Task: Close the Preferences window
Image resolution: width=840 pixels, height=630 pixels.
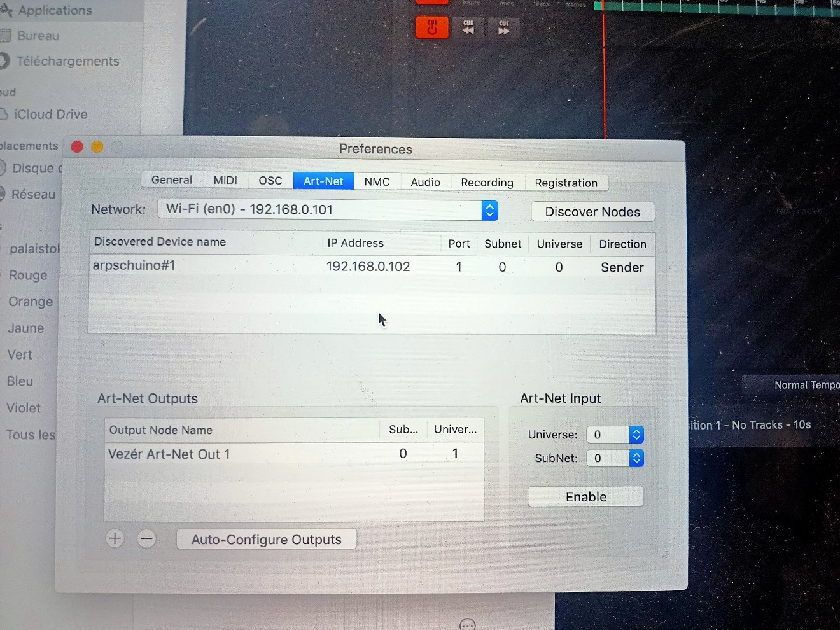Action: click(77, 146)
